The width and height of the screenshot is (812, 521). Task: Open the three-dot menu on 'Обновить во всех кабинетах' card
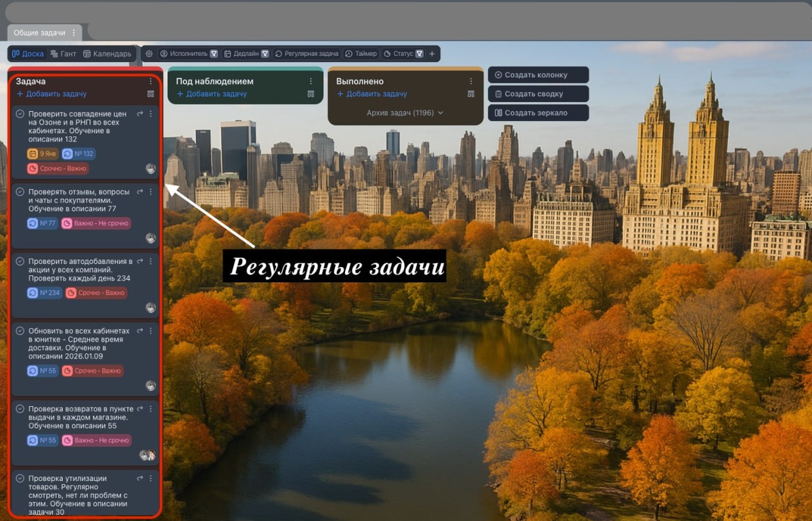click(x=150, y=331)
